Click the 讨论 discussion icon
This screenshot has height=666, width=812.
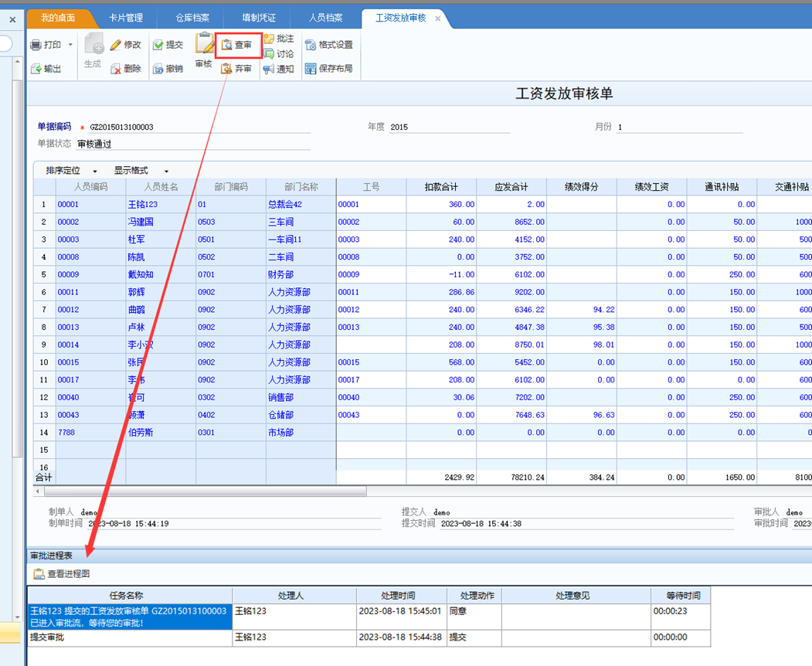point(269,53)
